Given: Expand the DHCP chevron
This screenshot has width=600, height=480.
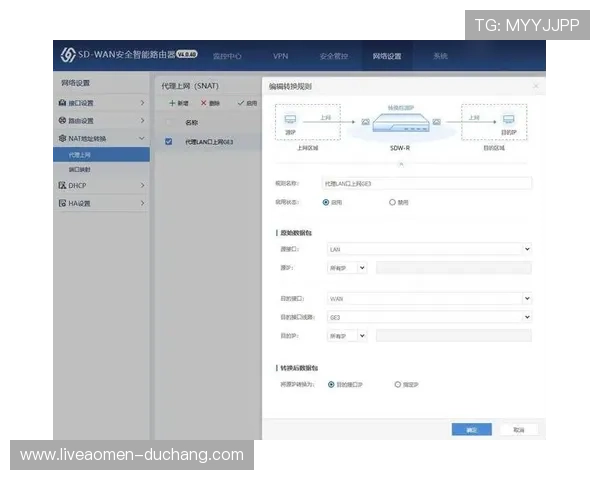Looking at the screenshot, I should click(x=142, y=185).
